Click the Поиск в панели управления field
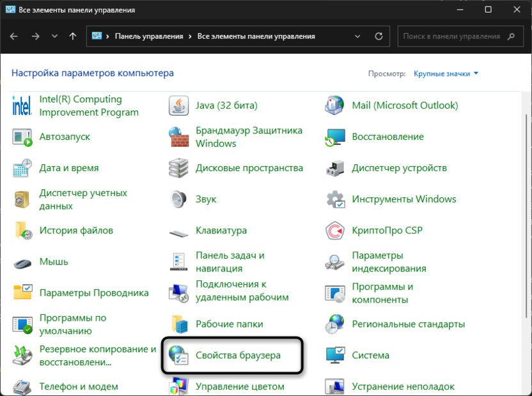Screen dimensions: 532x396 pos(454,36)
